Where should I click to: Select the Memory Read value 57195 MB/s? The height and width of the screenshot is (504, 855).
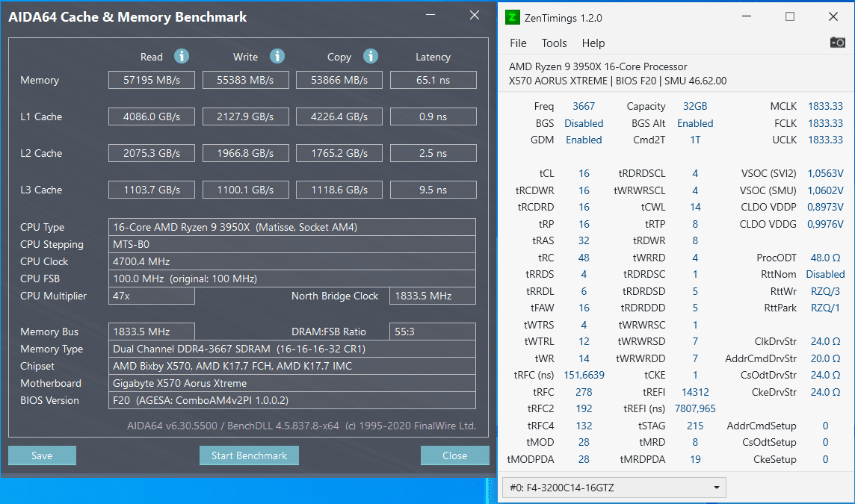tap(152, 80)
